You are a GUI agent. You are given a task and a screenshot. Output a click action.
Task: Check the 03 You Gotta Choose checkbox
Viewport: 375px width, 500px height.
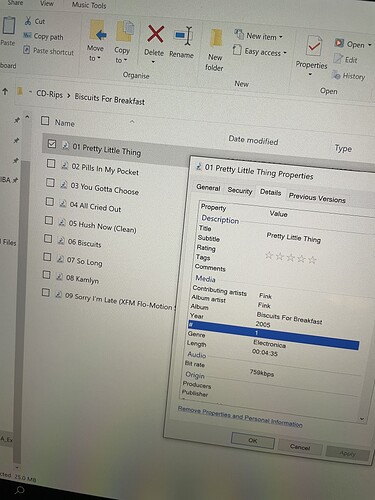(x=50, y=182)
